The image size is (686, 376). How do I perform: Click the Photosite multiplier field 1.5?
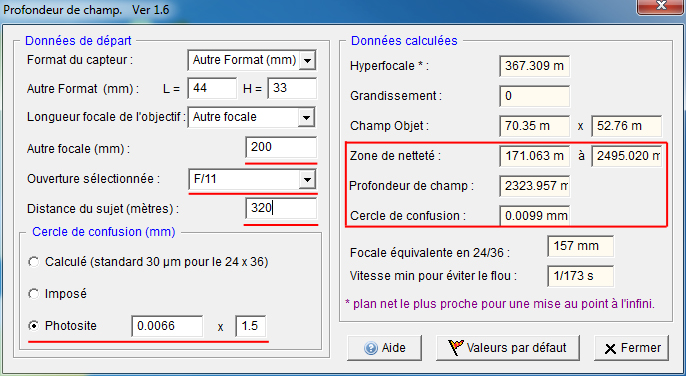tap(251, 326)
